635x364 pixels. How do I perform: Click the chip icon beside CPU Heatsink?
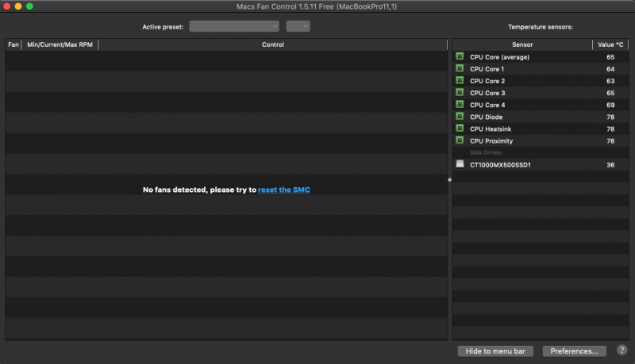pyautogui.click(x=460, y=128)
